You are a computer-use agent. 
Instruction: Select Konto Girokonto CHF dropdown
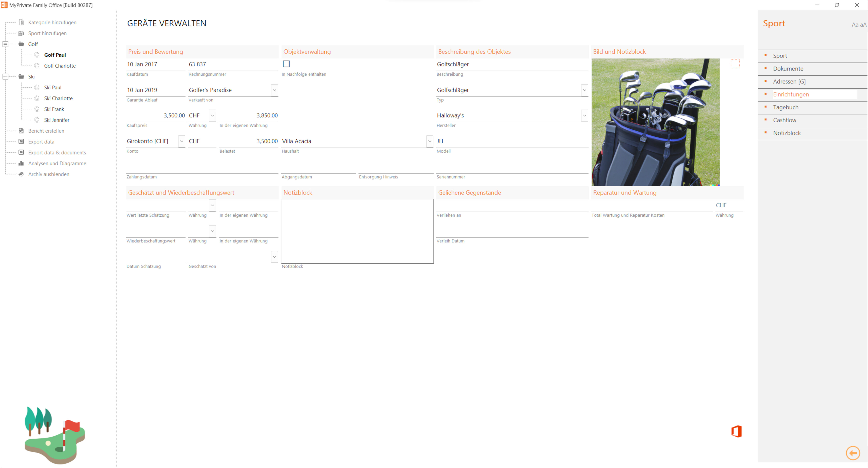tap(181, 141)
